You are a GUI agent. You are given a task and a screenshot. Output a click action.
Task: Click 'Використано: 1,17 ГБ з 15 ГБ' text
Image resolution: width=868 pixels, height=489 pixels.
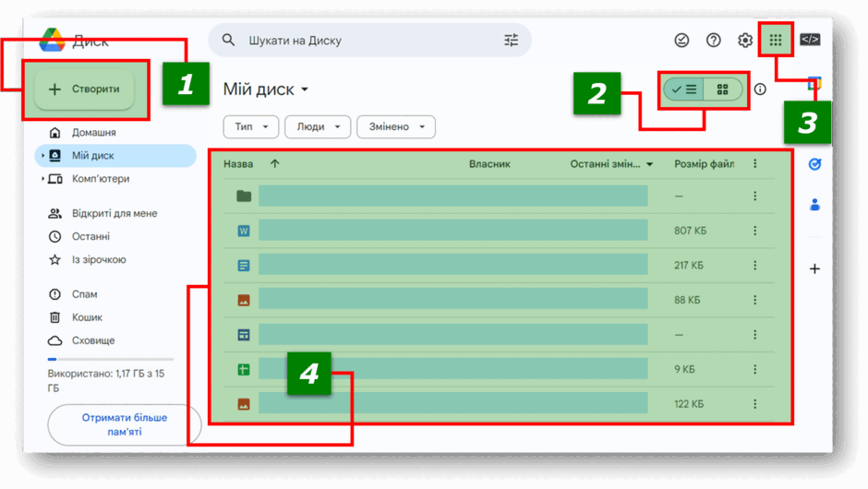tap(106, 380)
